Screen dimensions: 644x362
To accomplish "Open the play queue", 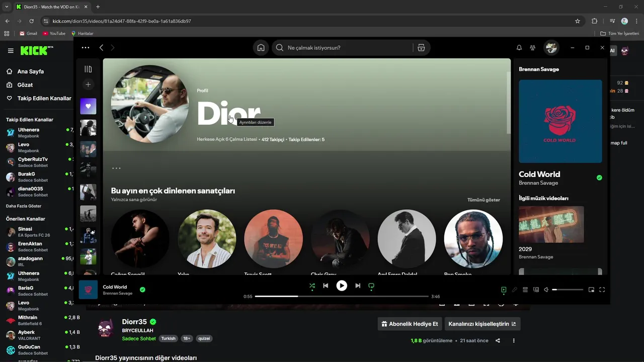I will click(x=525, y=290).
